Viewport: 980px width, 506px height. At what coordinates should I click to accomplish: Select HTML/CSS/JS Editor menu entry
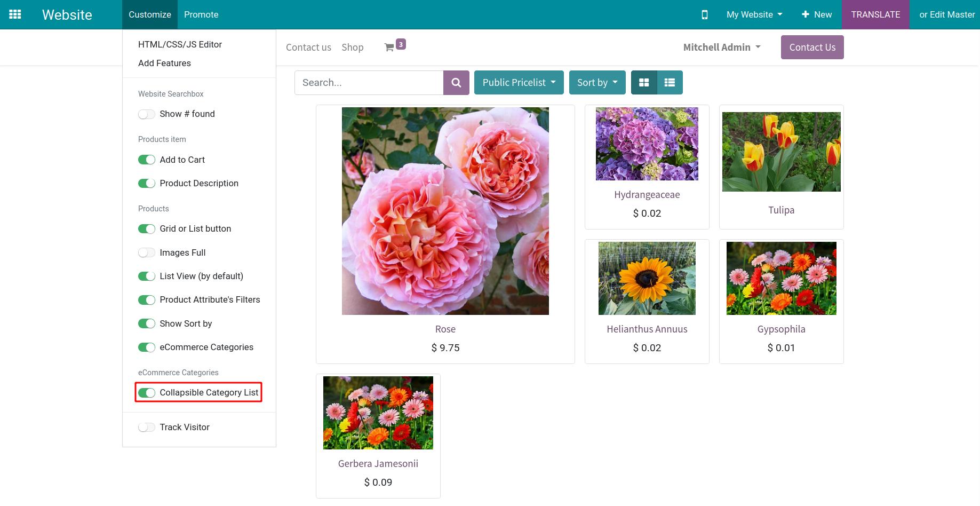[x=180, y=44]
